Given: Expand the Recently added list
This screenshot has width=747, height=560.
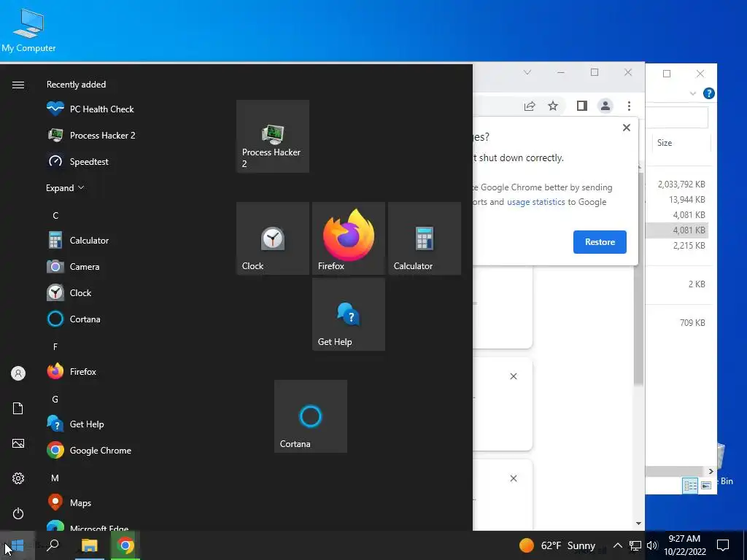Looking at the screenshot, I should [65, 187].
